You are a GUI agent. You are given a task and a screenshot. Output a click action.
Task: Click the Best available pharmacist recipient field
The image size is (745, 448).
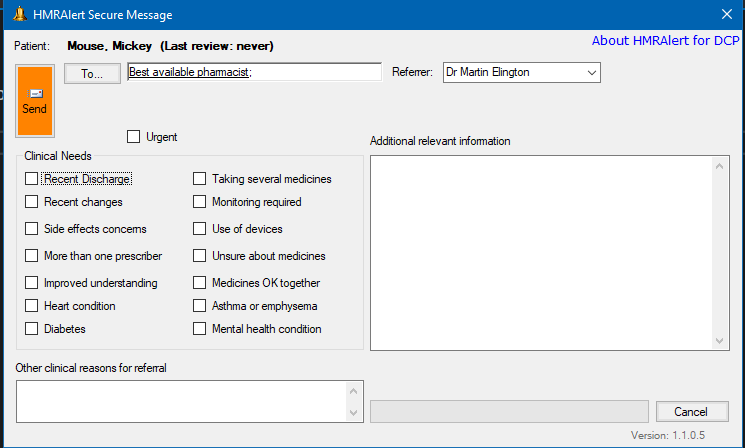pyautogui.click(x=254, y=73)
